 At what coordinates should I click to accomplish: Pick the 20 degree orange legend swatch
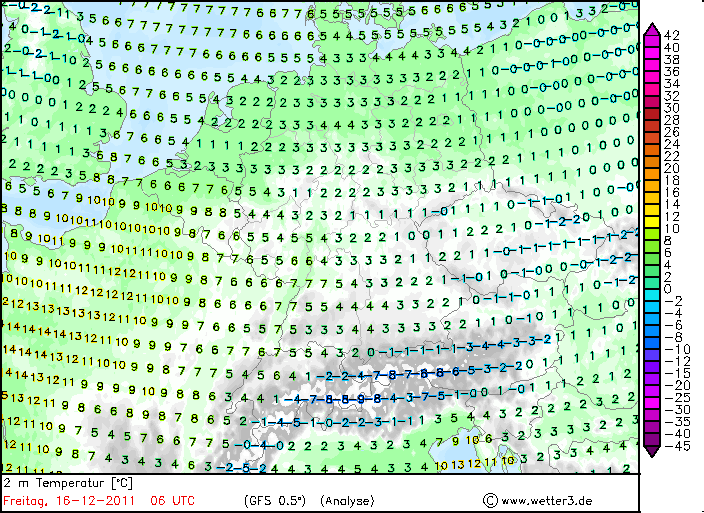pos(651,168)
